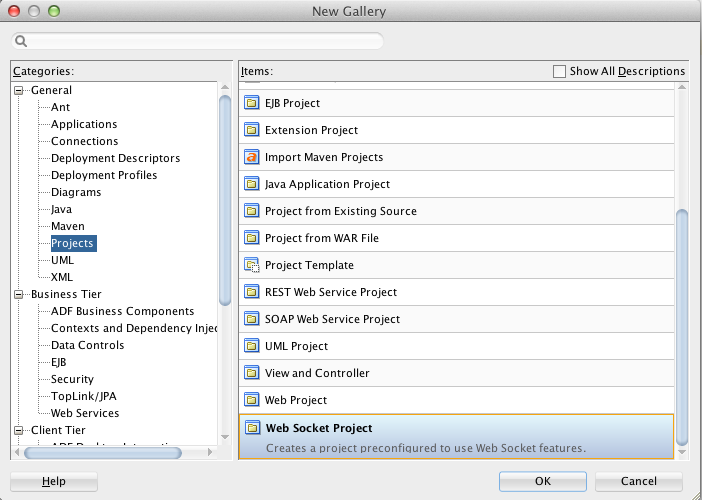Enable Show All Descriptions checkbox
This screenshot has width=702, height=500.
pos(560,71)
